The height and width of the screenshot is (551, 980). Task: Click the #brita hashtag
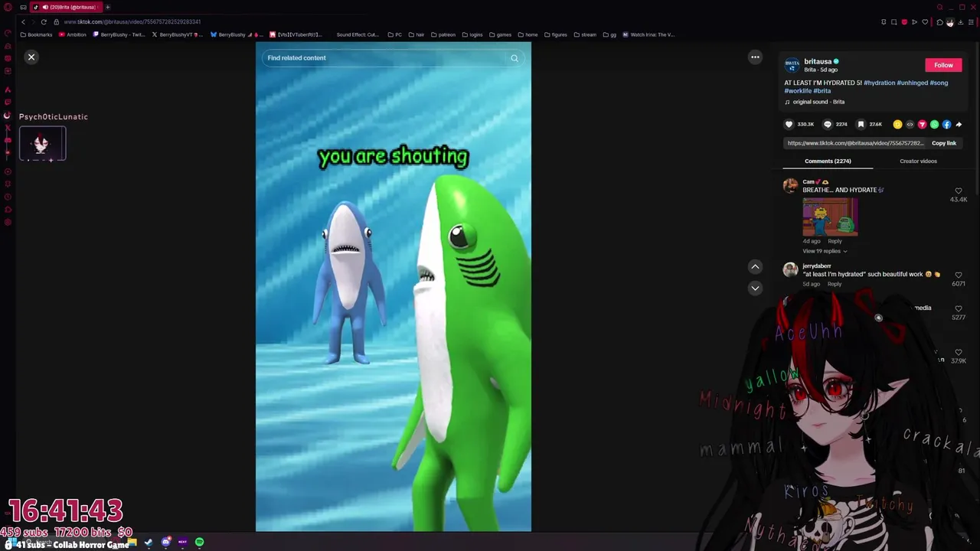click(x=822, y=91)
